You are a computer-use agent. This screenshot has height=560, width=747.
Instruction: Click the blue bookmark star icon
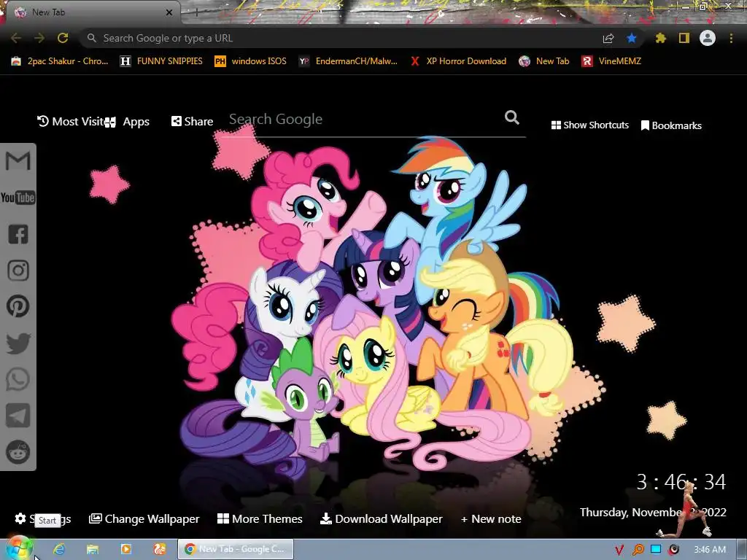pyautogui.click(x=632, y=38)
